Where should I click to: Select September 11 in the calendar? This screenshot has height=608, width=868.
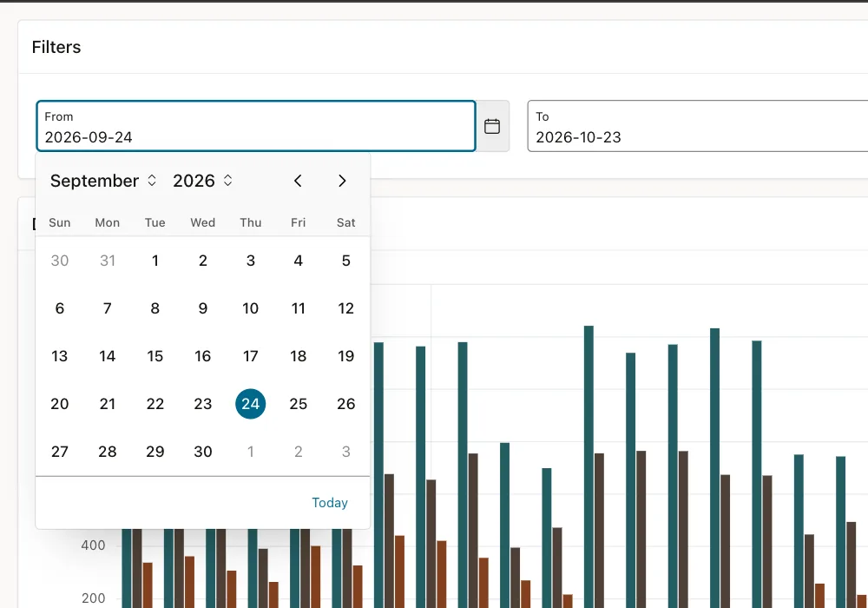click(x=299, y=308)
